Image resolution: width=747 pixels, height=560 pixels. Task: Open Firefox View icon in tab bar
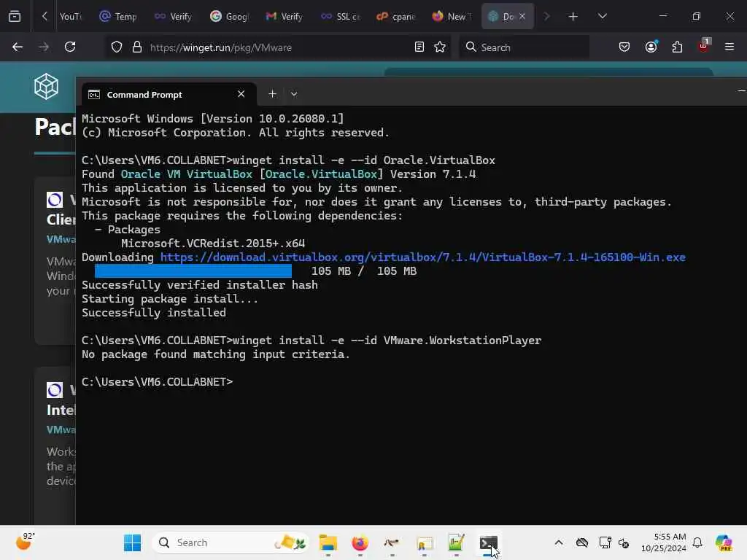15,17
